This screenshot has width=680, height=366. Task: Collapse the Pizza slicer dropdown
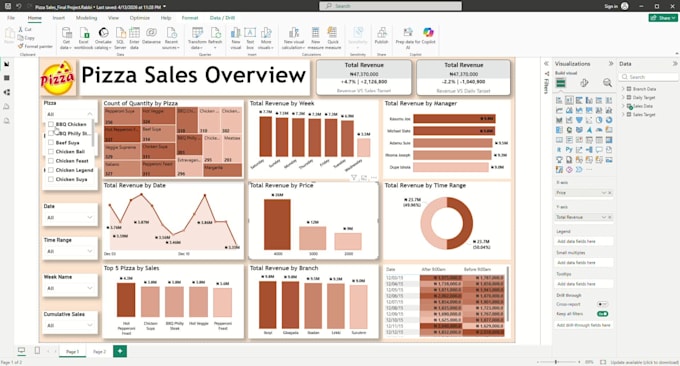(x=90, y=114)
